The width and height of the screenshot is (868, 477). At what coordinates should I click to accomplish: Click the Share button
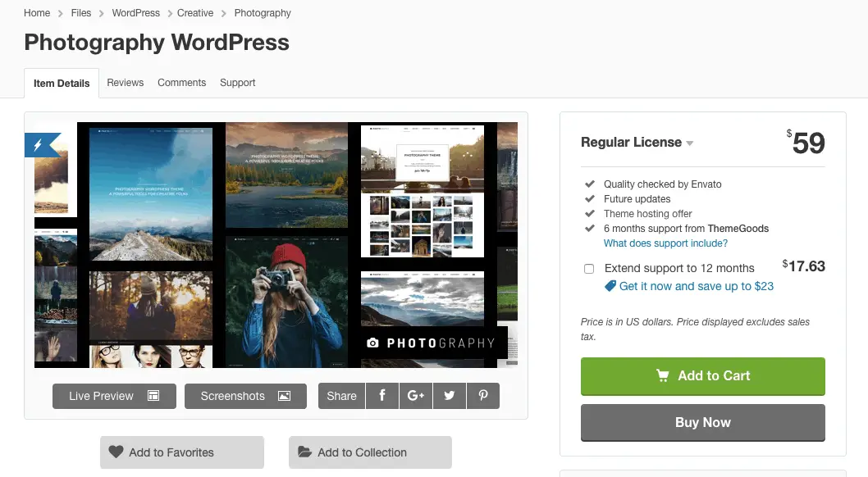click(x=341, y=396)
